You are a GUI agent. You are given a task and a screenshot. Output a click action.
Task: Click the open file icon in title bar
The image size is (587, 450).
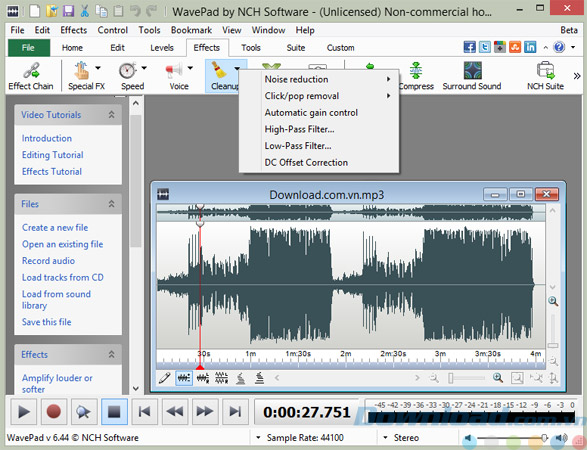(x=52, y=11)
